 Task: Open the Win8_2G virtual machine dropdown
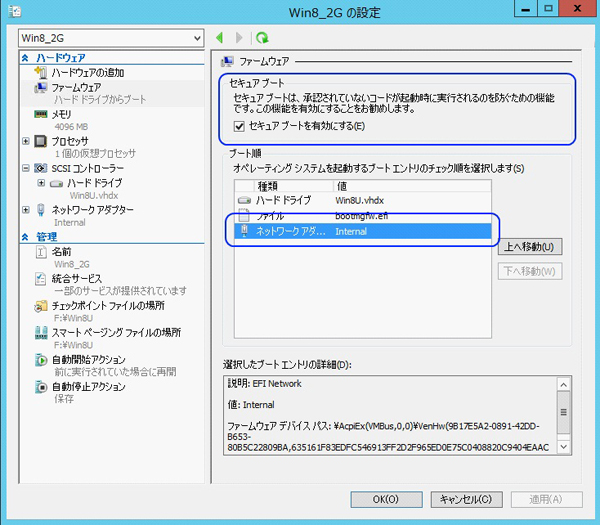[x=111, y=38]
